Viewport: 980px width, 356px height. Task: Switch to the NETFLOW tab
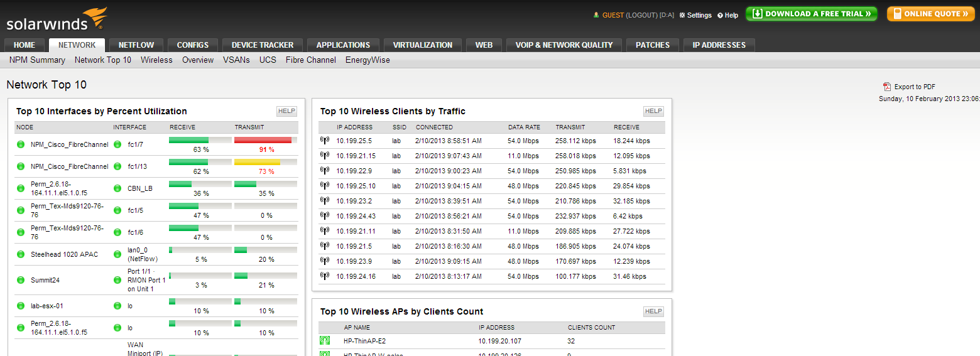136,45
